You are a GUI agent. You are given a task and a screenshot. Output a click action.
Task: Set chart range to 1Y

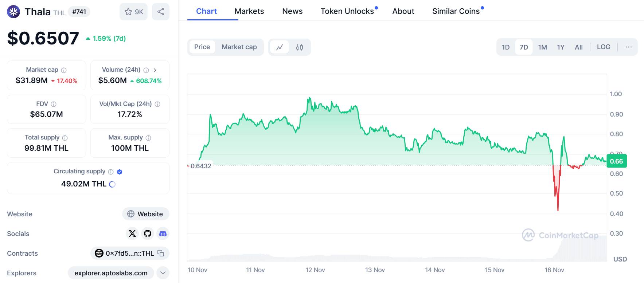tap(561, 47)
